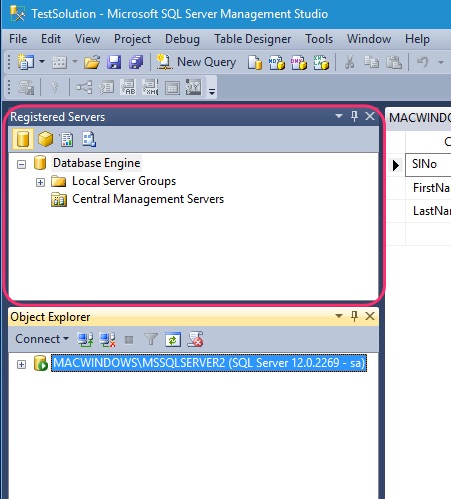
Task: Open the Object Explorer window position dropdown
Action: pyautogui.click(x=339, y=316)
